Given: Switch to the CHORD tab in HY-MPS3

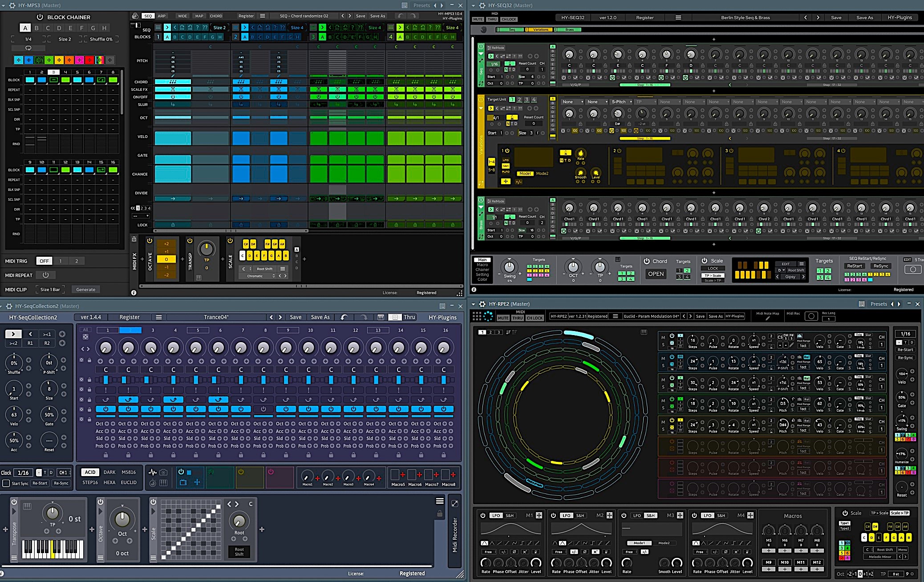Looking at the screenshot, I should [216, 16].
